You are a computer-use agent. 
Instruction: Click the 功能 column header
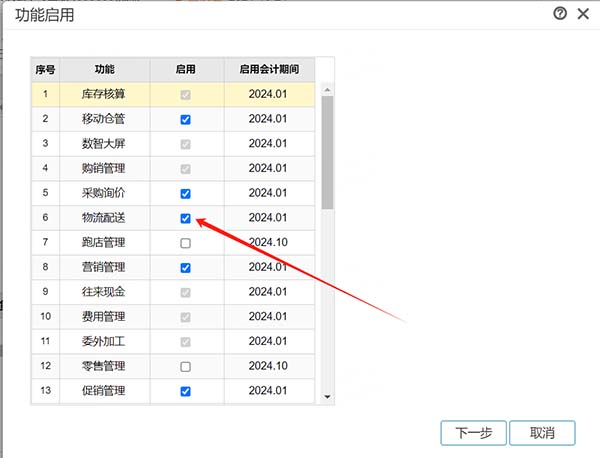[x=104, y=70]
